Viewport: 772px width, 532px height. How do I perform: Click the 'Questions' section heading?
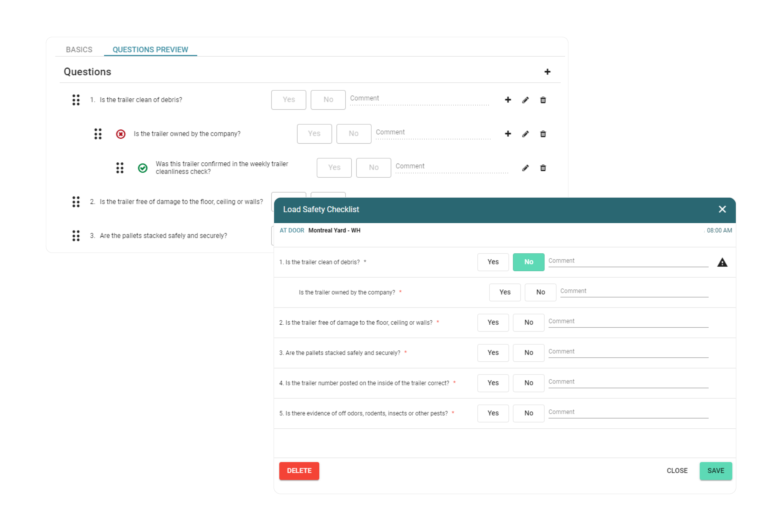tap(87, 72)
